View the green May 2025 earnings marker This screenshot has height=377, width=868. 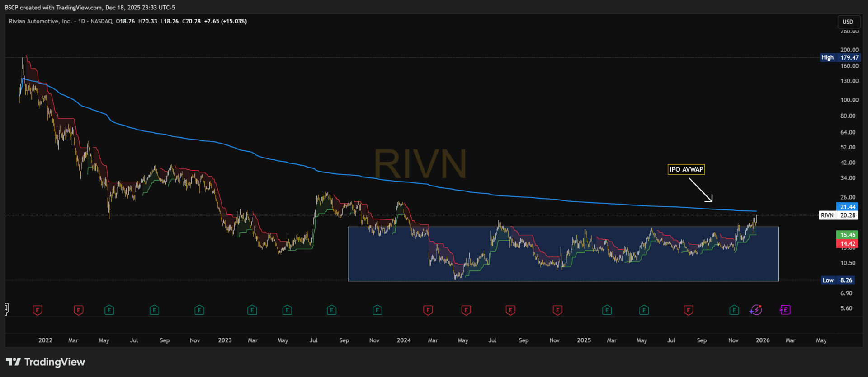644,310
